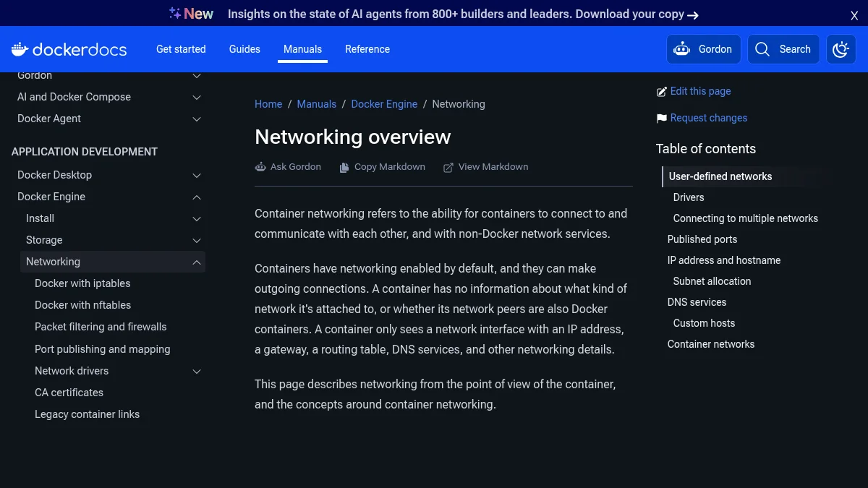Screen dimensions: 868x488
Task: Open the Guides tab
Action: 244,49
